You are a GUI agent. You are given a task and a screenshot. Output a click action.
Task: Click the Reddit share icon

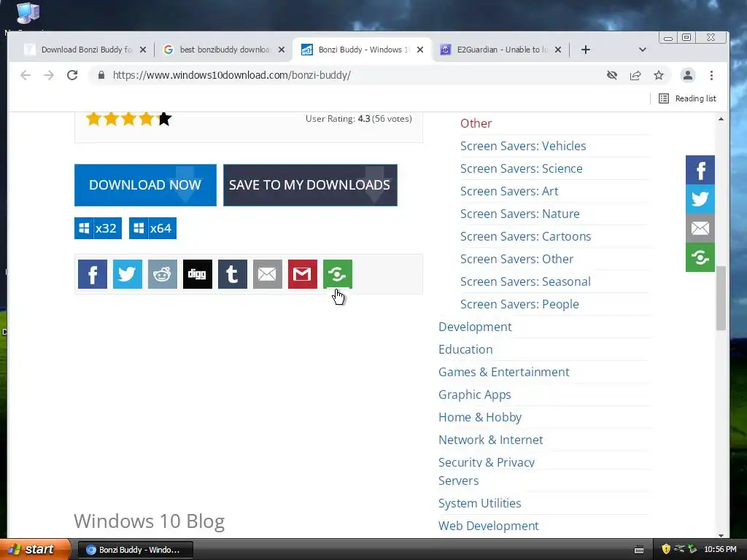tap(163, 274)
